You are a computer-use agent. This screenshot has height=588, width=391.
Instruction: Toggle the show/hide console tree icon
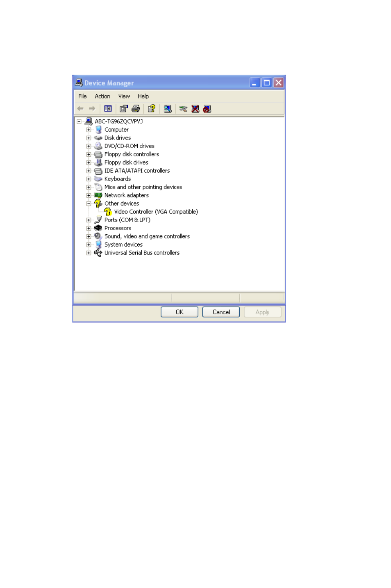[x=108, y=109]
